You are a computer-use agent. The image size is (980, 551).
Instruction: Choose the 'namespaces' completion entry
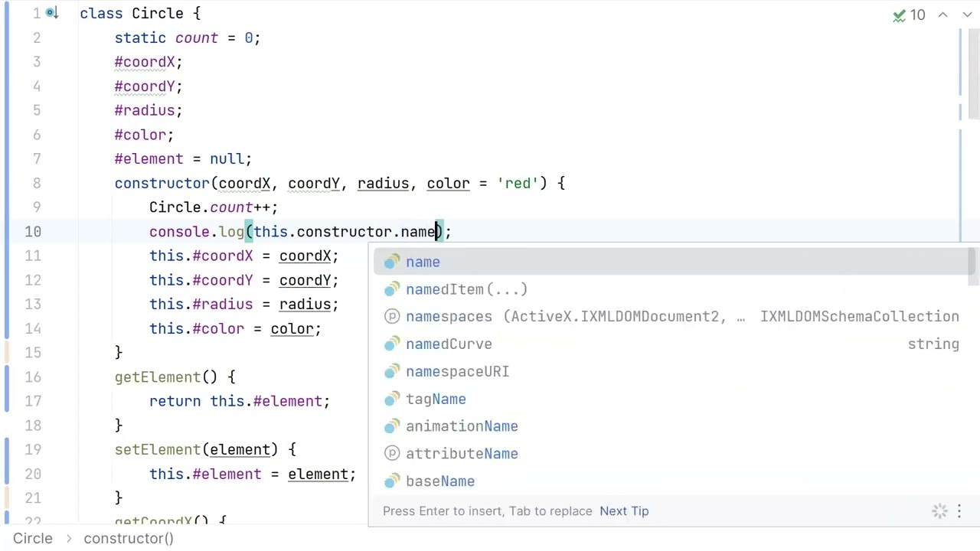tap(670, 317)
